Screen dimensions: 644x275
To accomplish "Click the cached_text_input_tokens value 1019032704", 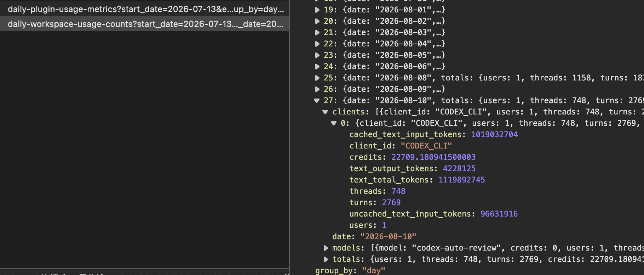I will point(494,135).
